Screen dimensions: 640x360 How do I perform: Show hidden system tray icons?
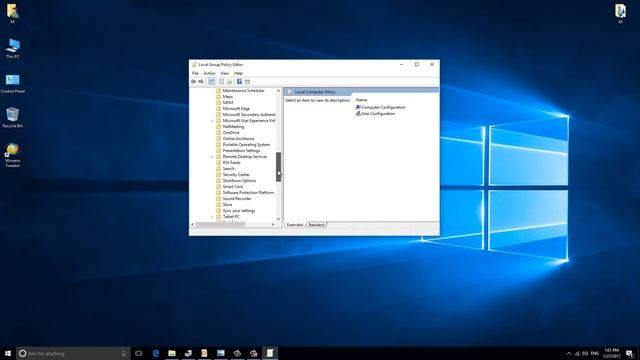tap(569, 353)
